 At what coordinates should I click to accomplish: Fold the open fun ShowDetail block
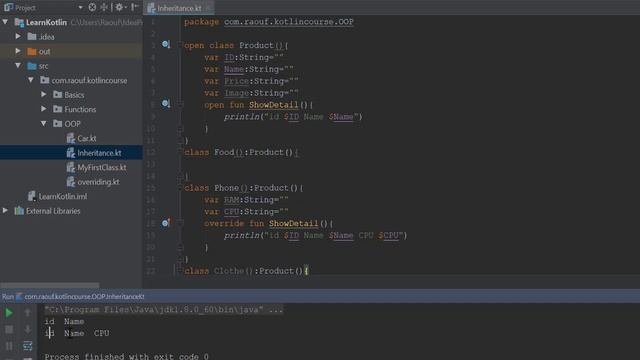[x=180, y=104]
